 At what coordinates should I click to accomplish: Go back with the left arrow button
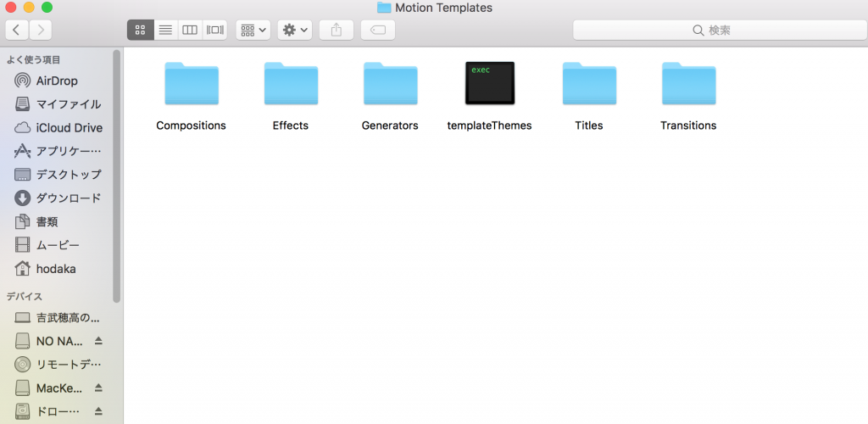[17, 30]
